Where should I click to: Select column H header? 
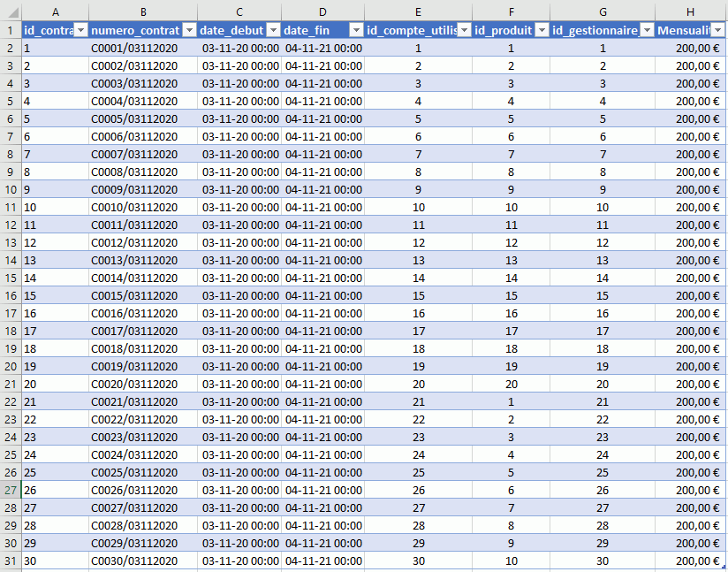[690, 12]
